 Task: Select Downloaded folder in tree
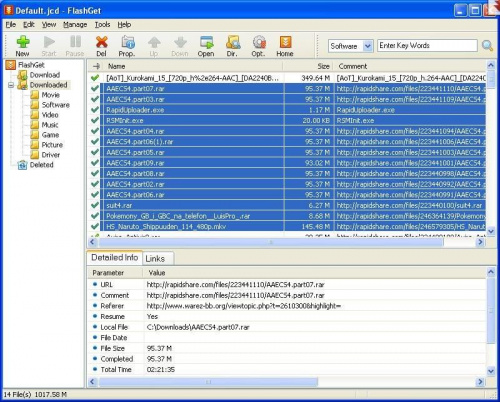tap(48, 85)
